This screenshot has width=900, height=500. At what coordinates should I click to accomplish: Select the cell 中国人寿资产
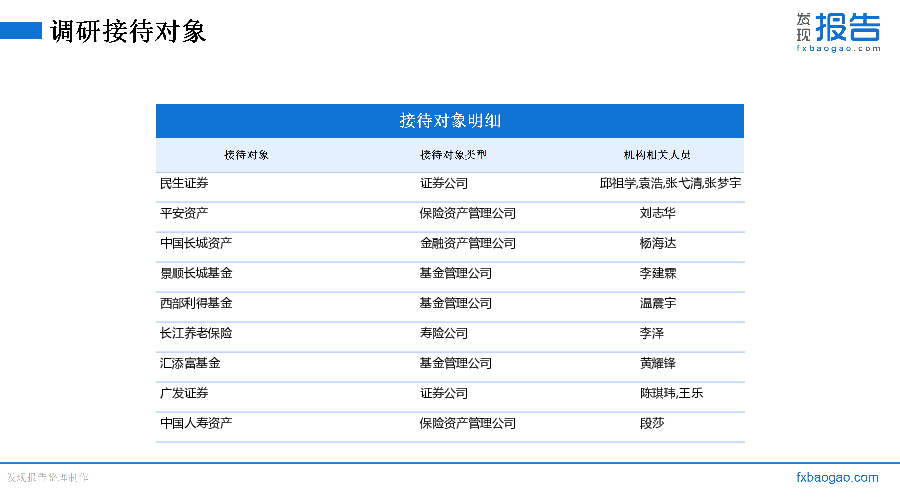click(196, 423)
